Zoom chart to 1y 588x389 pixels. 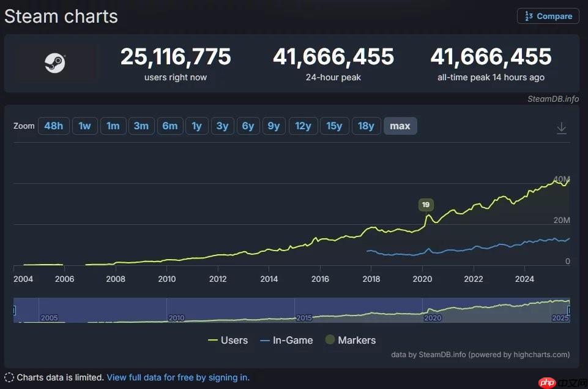point(196,126)
